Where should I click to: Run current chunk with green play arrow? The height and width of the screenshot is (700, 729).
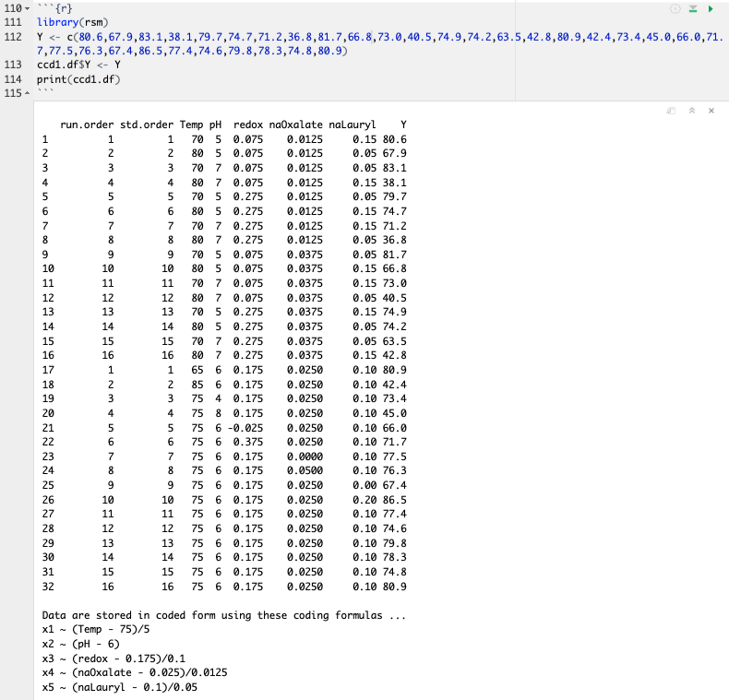point(712,7)
